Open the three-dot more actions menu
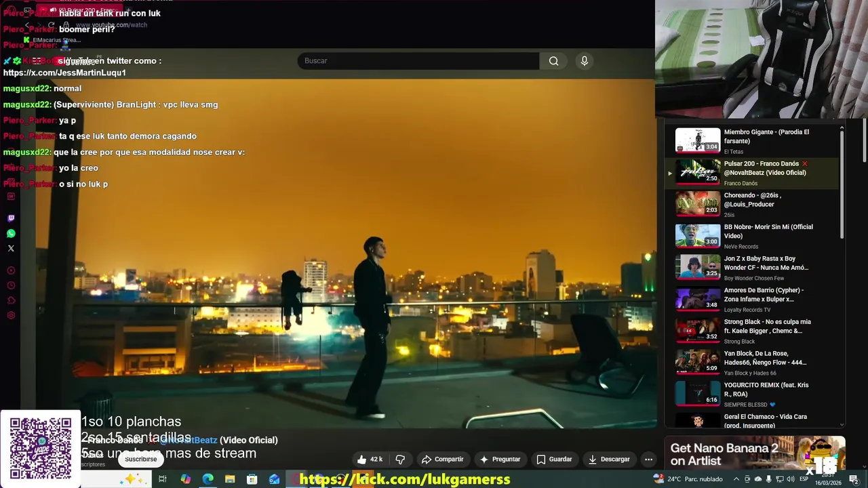The image size is (868, 488). 648,460
